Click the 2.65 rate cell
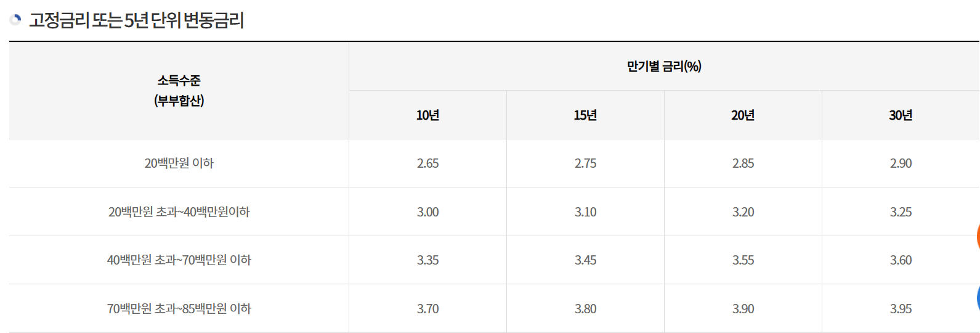 tap(428, 163)
